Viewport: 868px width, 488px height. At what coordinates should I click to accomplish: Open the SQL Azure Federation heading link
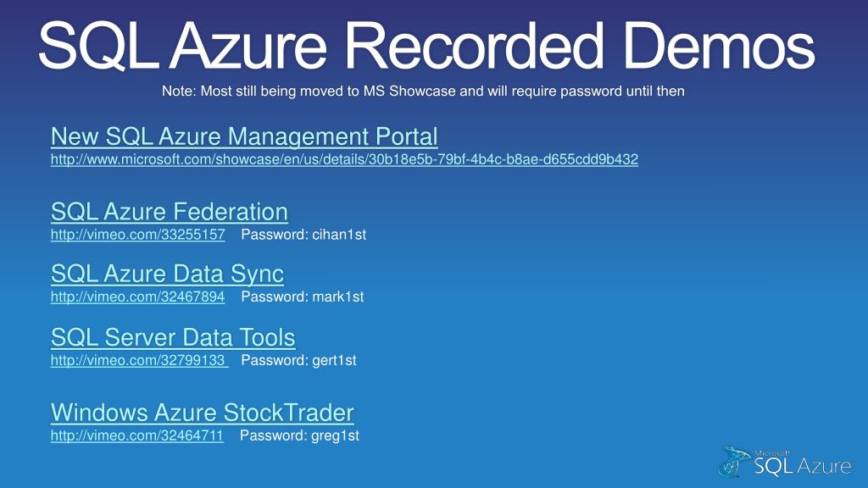[x=170, y=212]
